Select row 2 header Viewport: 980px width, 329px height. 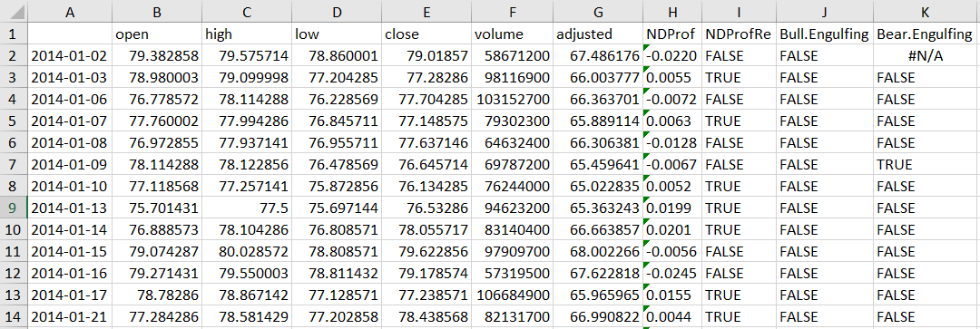[14, 55]
